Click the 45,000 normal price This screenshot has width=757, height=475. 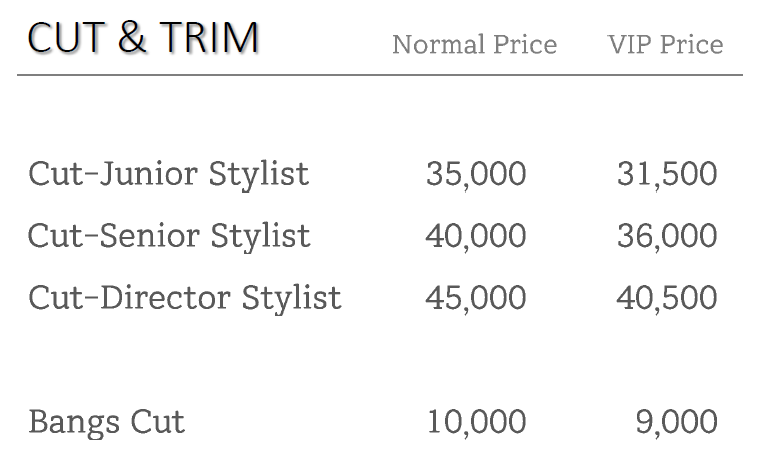[x=475, y=298]
